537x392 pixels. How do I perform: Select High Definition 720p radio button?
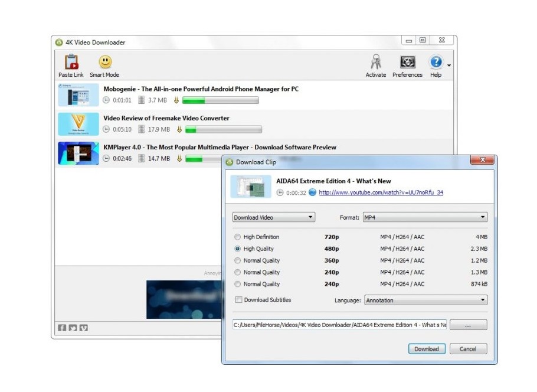(237, 237)
